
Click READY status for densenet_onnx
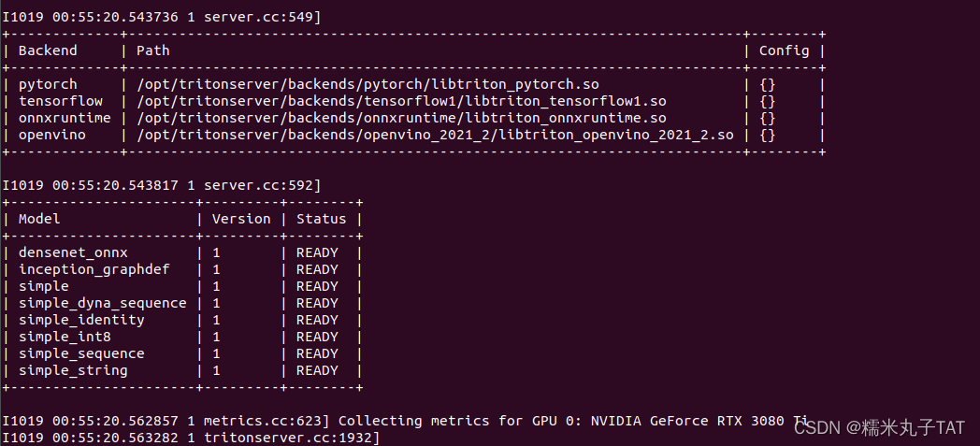[317, 253]
